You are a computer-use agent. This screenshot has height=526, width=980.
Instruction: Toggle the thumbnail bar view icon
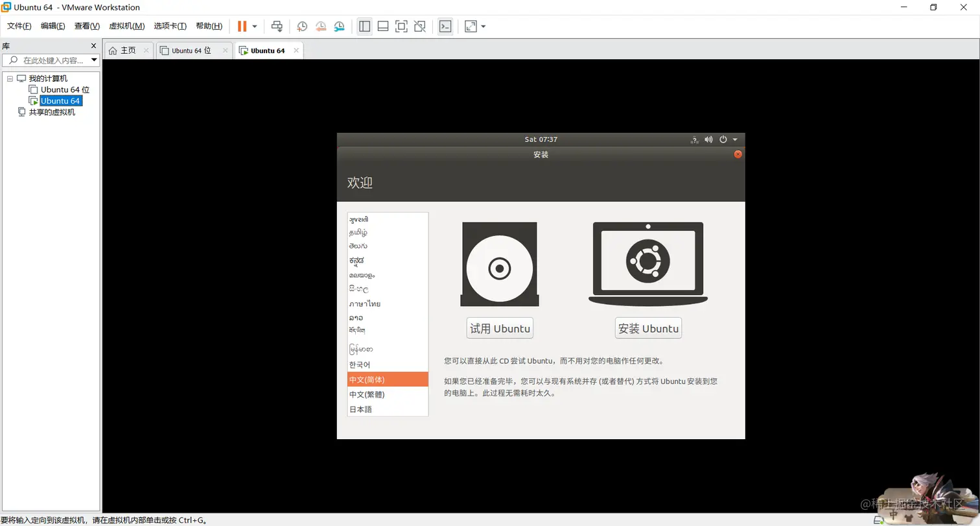tap(383, 26)
